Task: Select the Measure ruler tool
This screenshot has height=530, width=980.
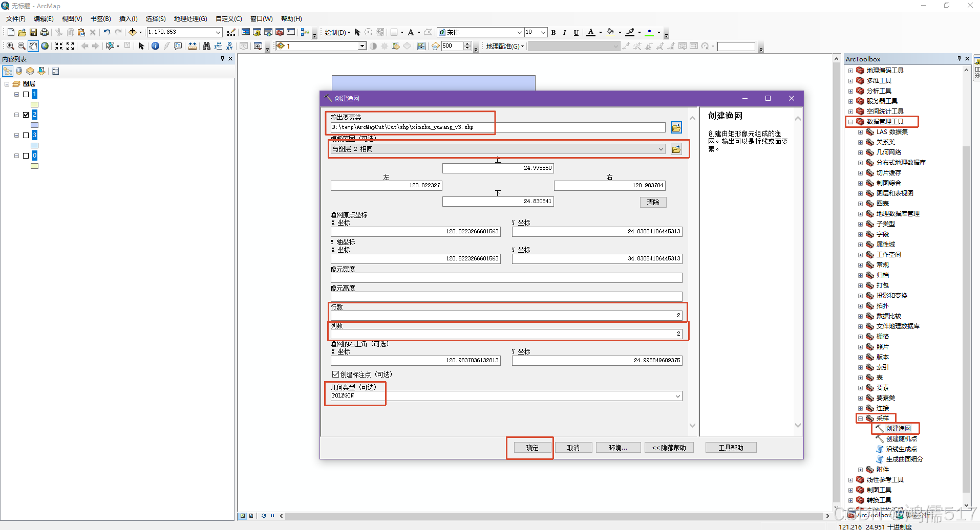Action: click(x=193, y=46)
